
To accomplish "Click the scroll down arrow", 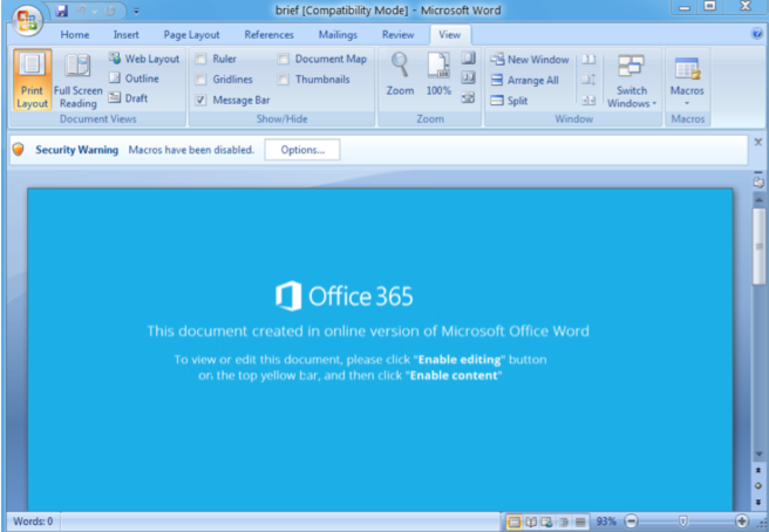I will click(x=759, y=454).
